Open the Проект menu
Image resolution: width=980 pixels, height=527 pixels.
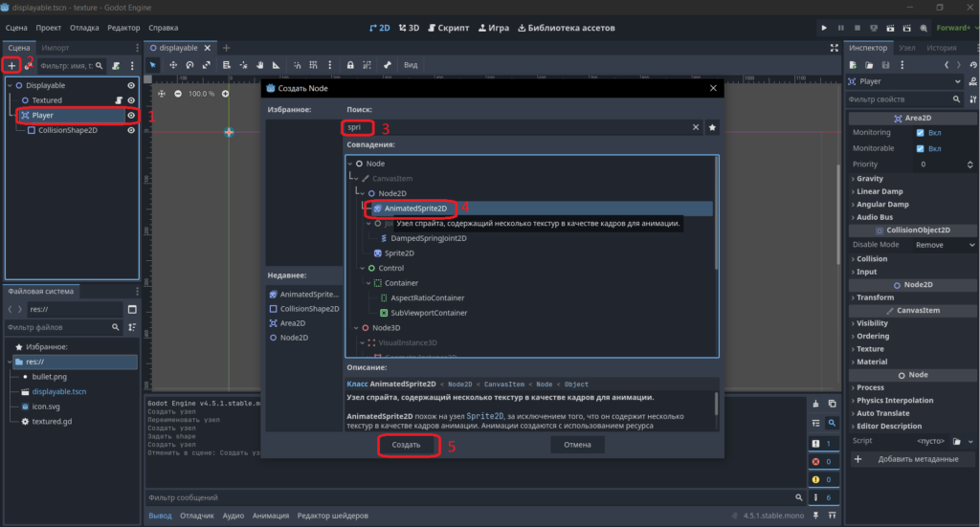click(48, 28)
